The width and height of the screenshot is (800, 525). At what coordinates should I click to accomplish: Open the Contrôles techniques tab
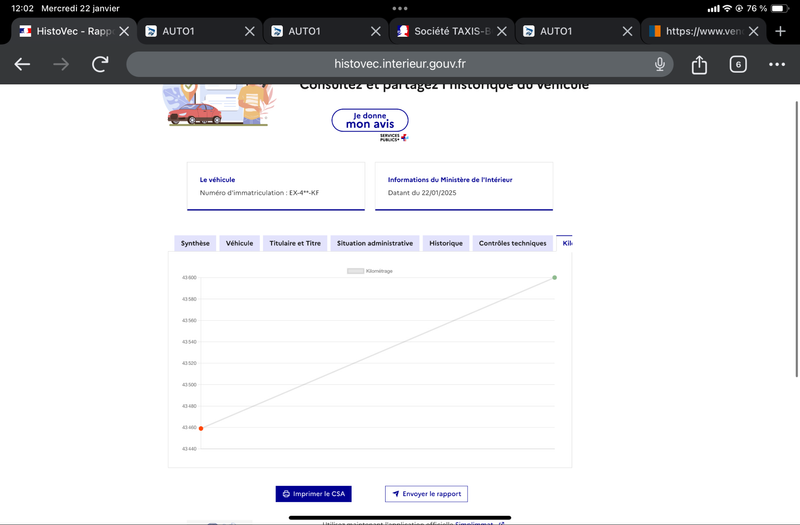[512, 243]
